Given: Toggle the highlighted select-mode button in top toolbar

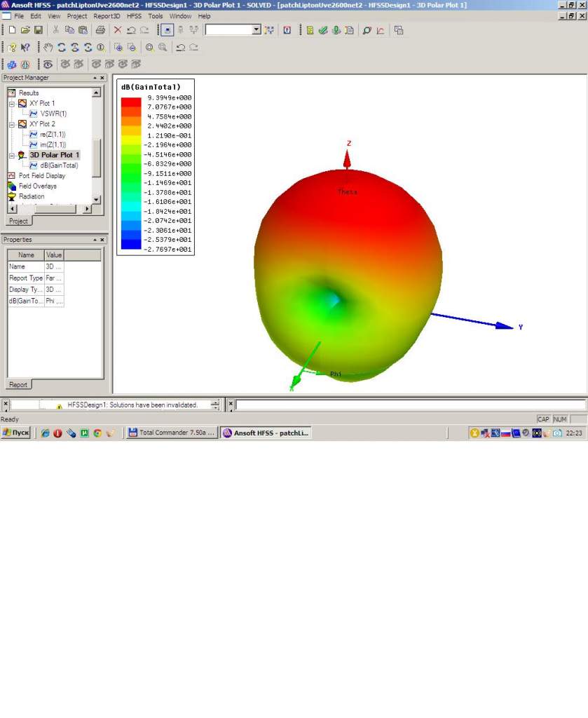Looking at the screenshot, I should coord(167,30).
